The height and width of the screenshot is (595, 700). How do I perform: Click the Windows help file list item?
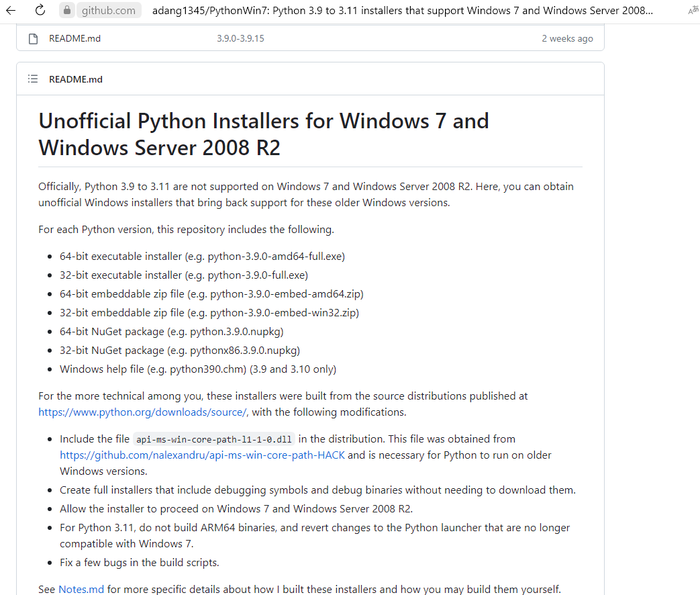(x=198, y=369)
